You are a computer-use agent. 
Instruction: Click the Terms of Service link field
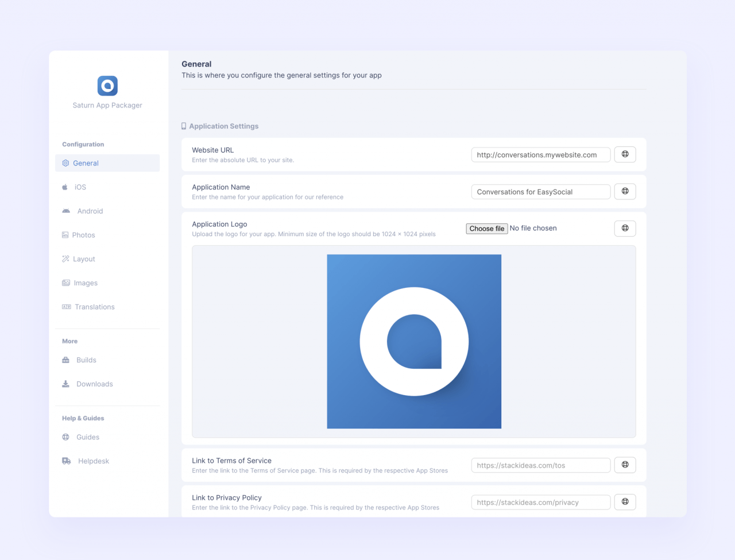click(x=541, y=465)
